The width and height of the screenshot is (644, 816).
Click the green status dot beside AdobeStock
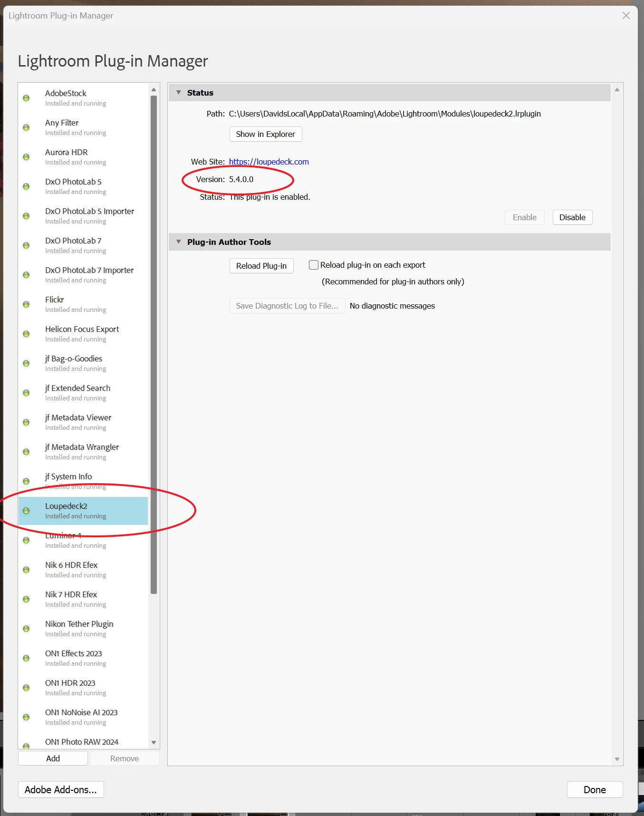(x=26, y=98)
